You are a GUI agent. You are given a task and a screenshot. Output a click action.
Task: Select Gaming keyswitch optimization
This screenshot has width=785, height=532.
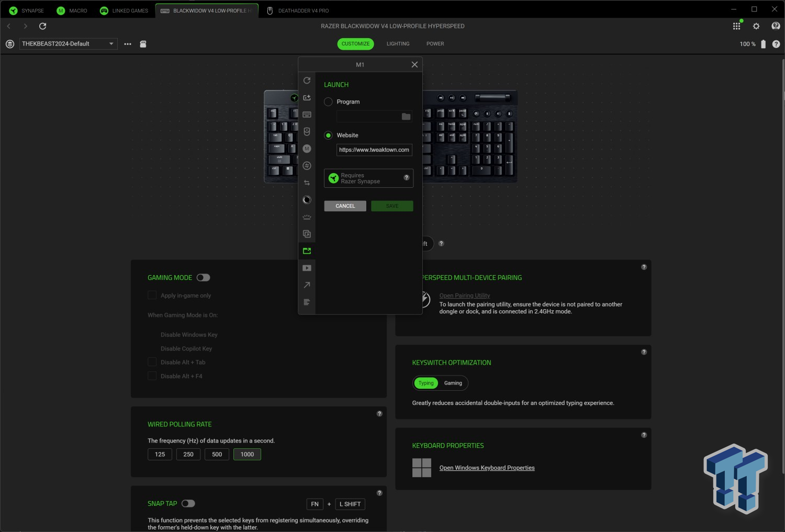tap(453, 383)
